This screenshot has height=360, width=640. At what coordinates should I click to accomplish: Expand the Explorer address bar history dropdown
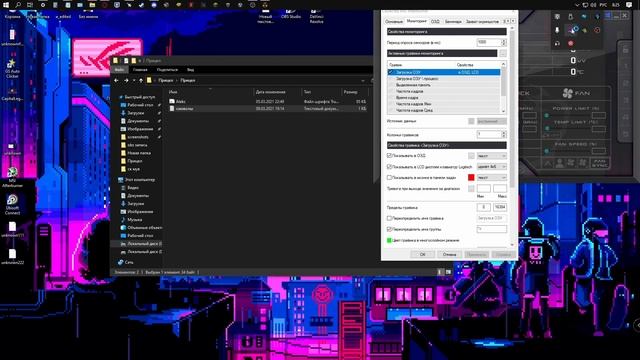pos(363,81)
